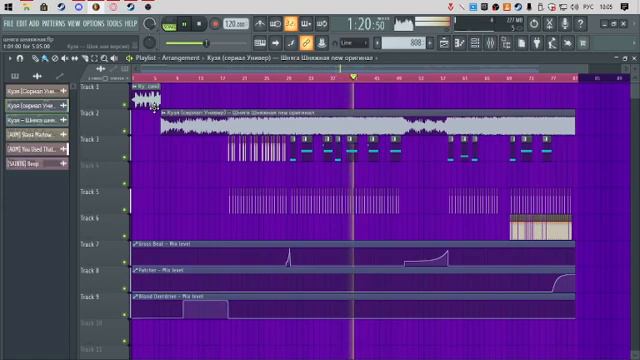Click the pattern name field
Viewport: 640px width, 360px height.
pyautogui.click(x=403, y=43)
